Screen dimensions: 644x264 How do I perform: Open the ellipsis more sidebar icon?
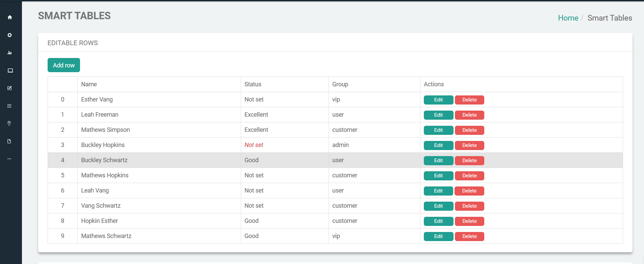pos(9,159)
